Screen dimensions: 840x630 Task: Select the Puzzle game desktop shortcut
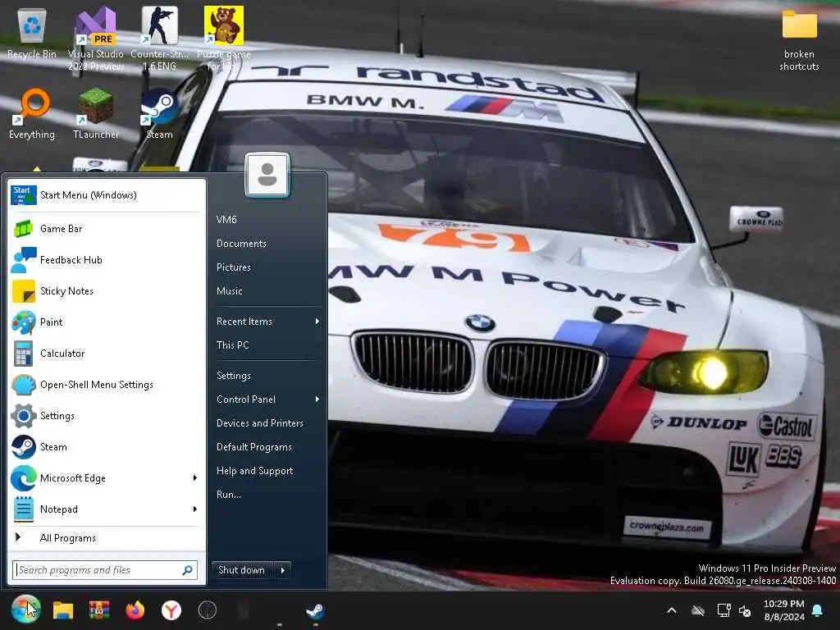pyautogui.click(x=223, y=39)
